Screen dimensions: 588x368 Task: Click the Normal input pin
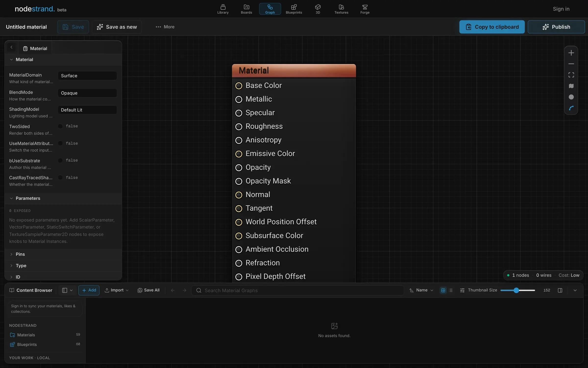(x=239, y=195)
